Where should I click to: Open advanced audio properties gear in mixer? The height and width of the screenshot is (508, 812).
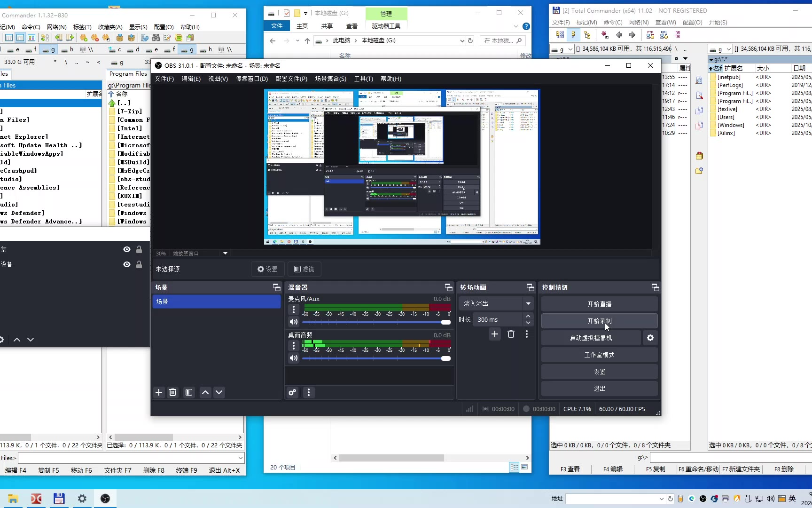point(292,392)
